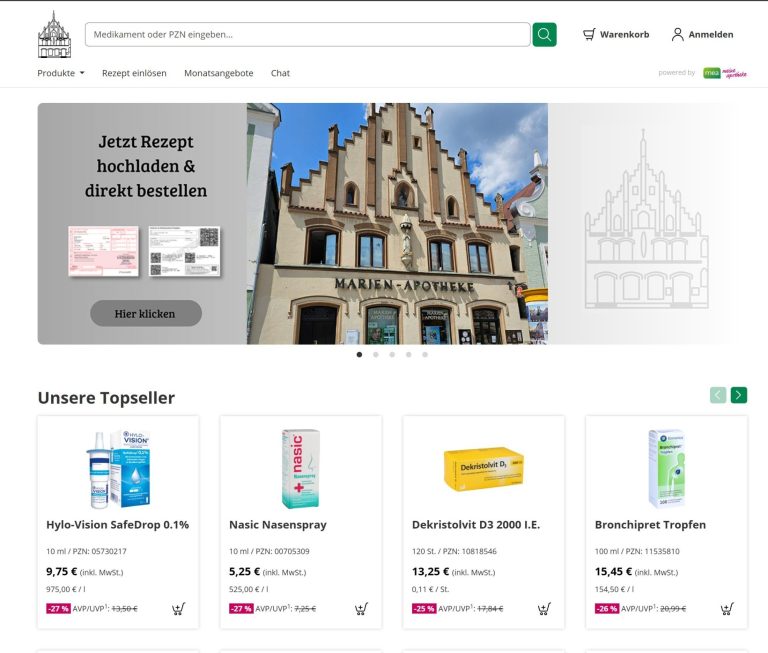Click the Hier klicken banner button
This screenshot has width=768, height=653.
[x=146, y=314]
